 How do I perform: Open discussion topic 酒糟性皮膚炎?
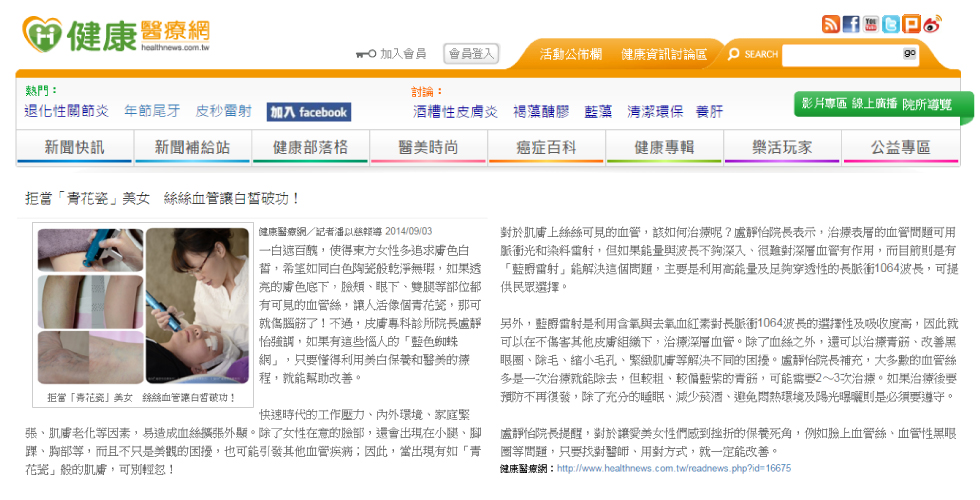pos(455,112)
